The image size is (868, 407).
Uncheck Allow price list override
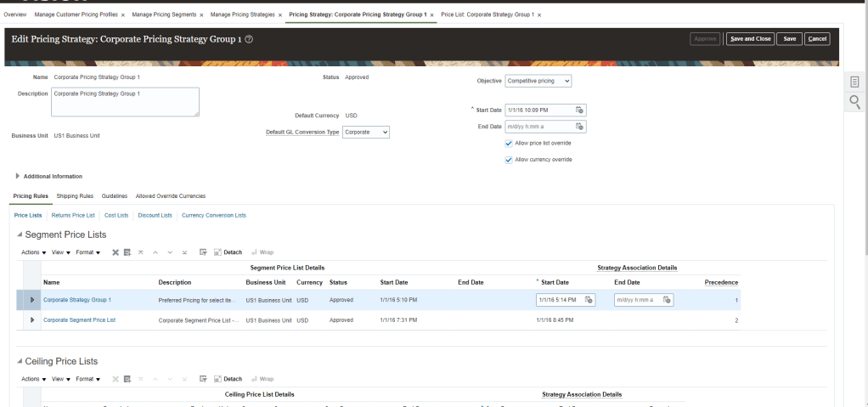click(x=509, y=144)
